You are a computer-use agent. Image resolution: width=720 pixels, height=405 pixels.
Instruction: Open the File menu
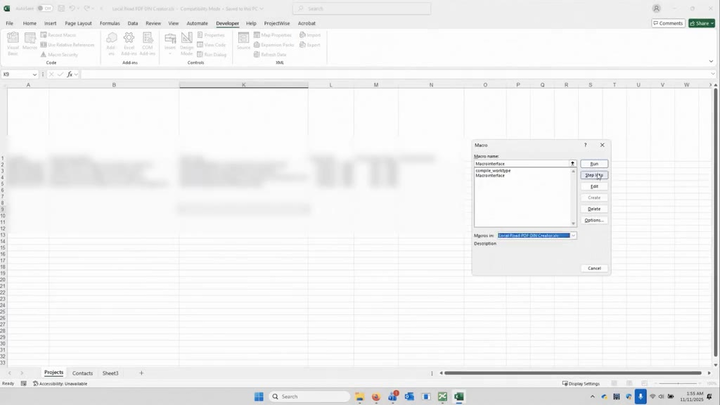[9, 23]
